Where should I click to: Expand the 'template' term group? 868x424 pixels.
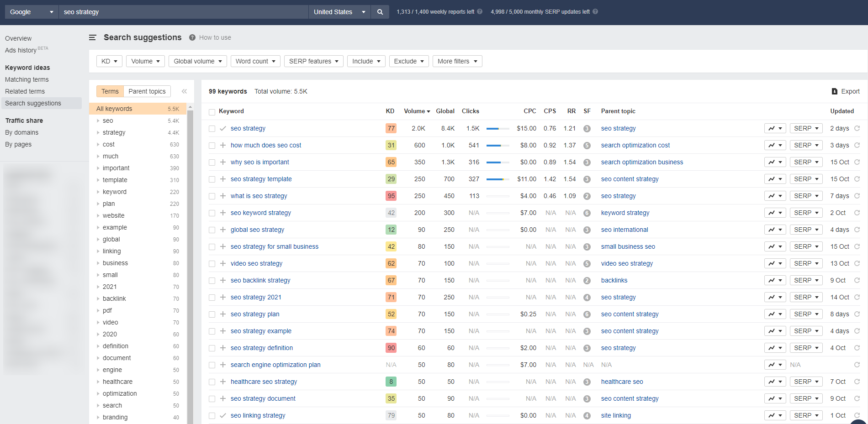pos(98,180)
